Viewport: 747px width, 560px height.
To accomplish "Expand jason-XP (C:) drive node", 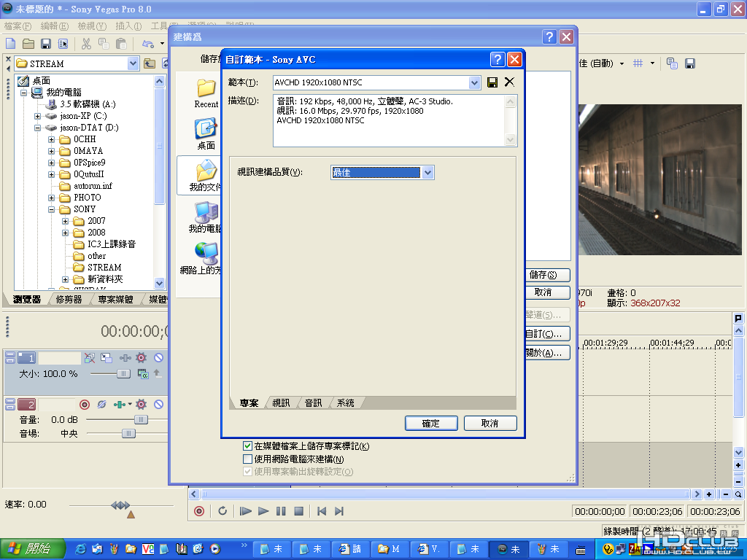I will (x=37, y=116).
